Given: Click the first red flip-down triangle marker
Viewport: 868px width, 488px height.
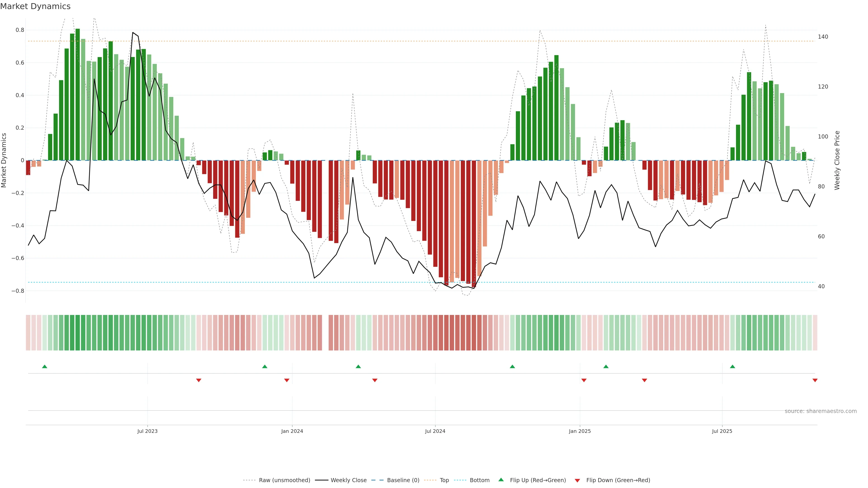Looking at the screenshot, I should click(198, 380).
